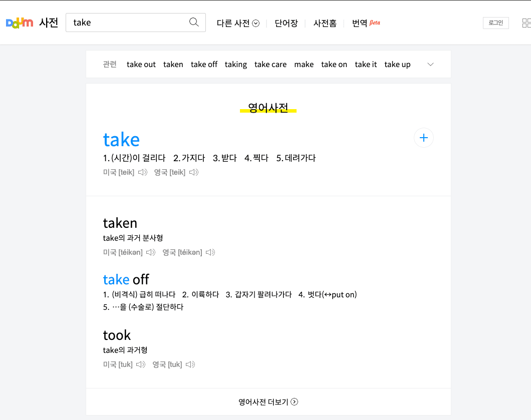This screenshot has width=531, height=420.
Task: Click the search magnifier icon
Action: tap(194, 22)
